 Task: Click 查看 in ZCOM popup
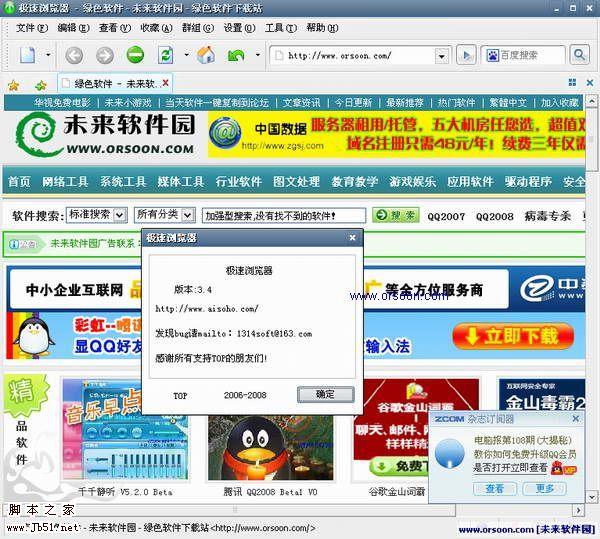pos(495,489)
